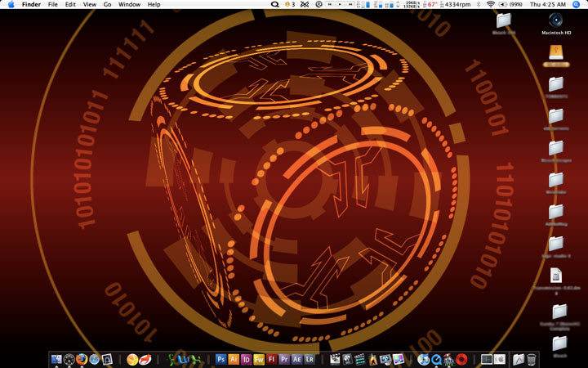
Task: Launch Illustrator from the Dock
Action: (234, 359)
